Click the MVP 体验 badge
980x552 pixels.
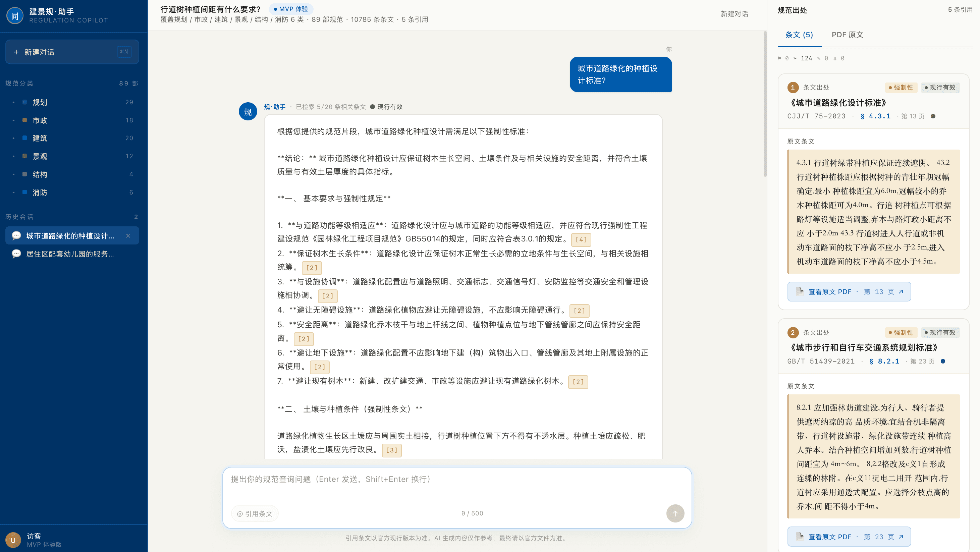(x=291, y=9)
